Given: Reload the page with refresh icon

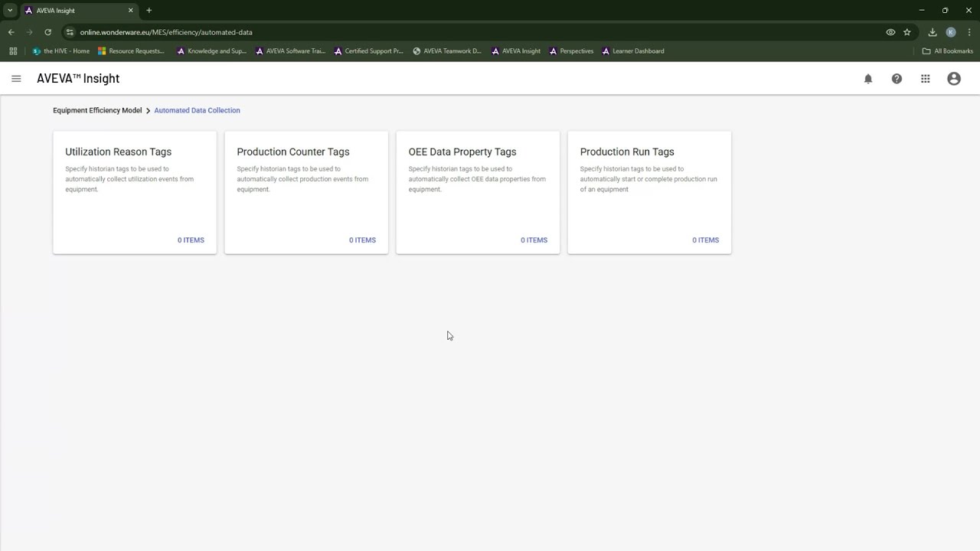Looking at the screenshot, I should coord(47,32).
